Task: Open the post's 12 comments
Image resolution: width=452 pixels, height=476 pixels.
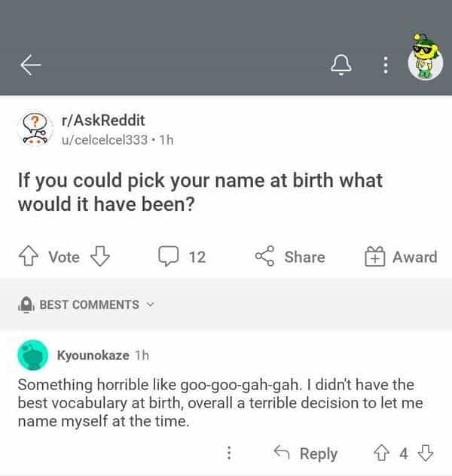Action: 182,257
